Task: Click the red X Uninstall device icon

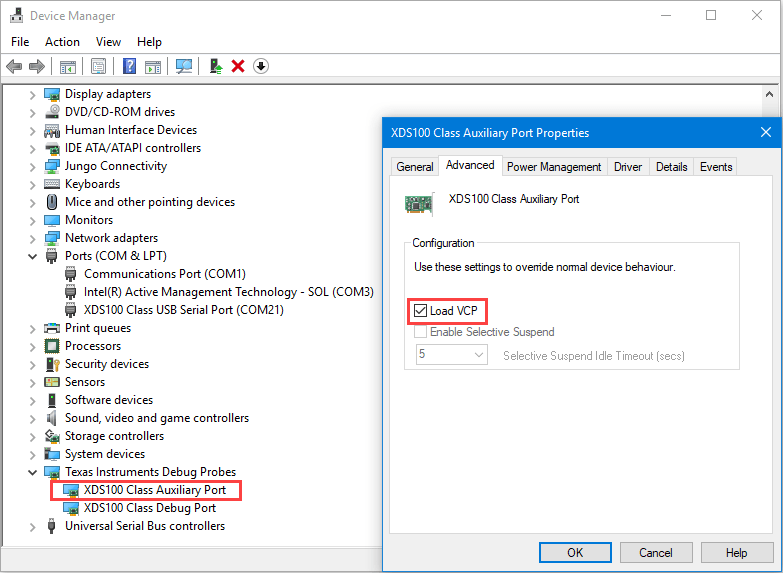Action: click(x=238, y=66)
